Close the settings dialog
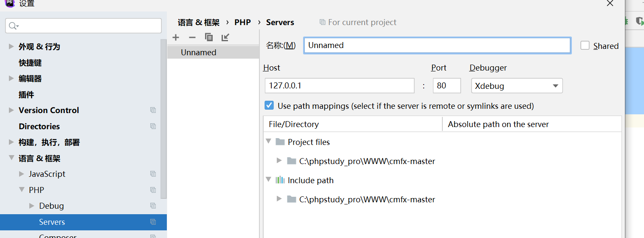 pos(610,3)
